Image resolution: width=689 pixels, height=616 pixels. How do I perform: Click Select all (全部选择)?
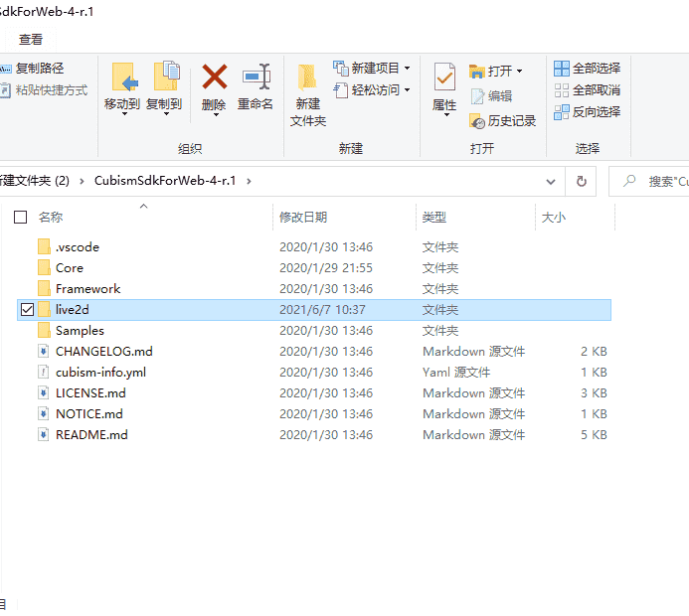587,68
